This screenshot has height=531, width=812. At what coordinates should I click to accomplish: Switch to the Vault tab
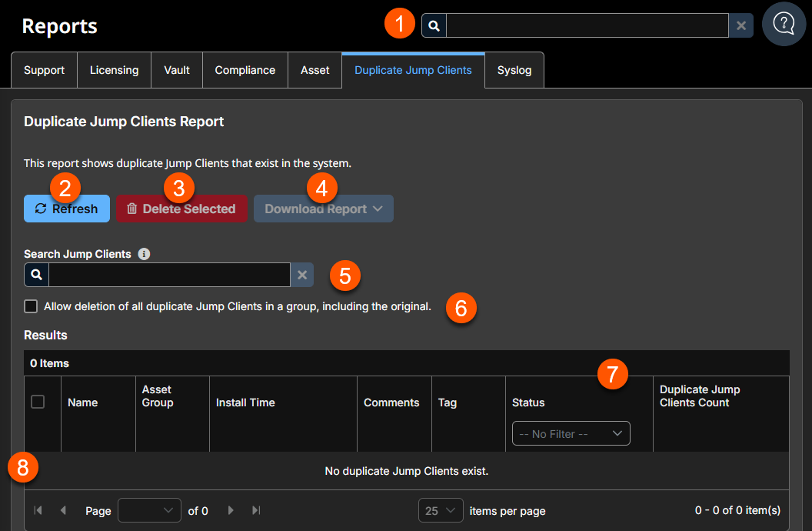pyautogui.click(x=177, y=70)
